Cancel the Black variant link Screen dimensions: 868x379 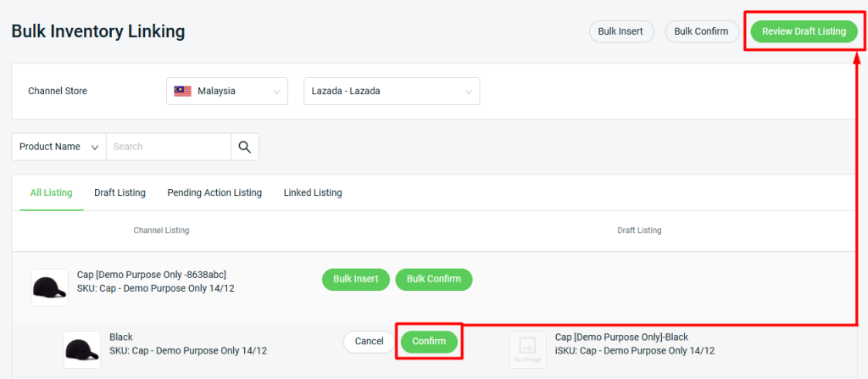[x=370, y=342]
